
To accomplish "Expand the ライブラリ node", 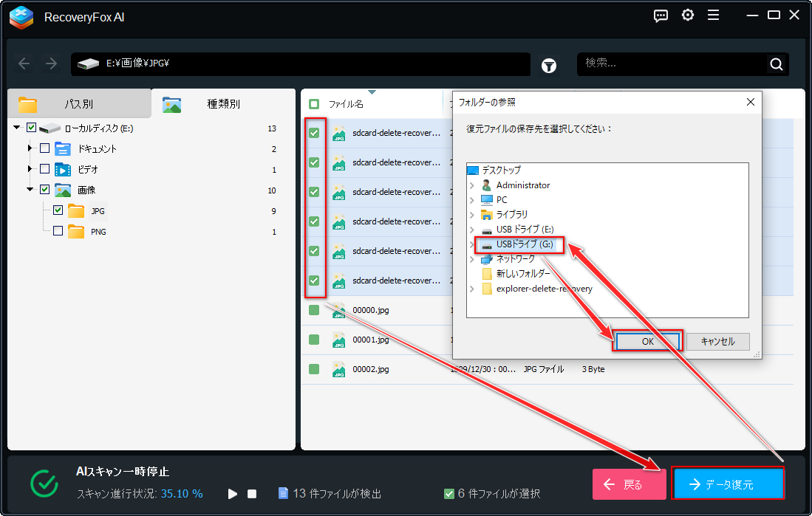I will [472, 214].
